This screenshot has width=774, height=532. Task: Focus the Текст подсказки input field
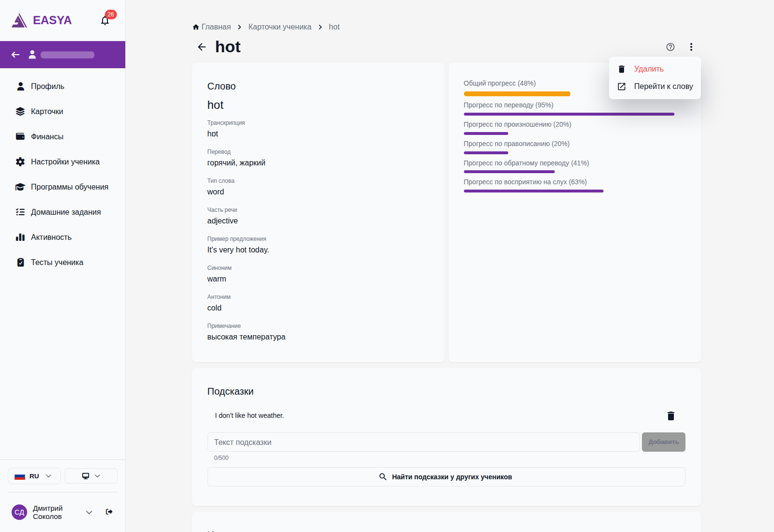[x=423, y=442]
